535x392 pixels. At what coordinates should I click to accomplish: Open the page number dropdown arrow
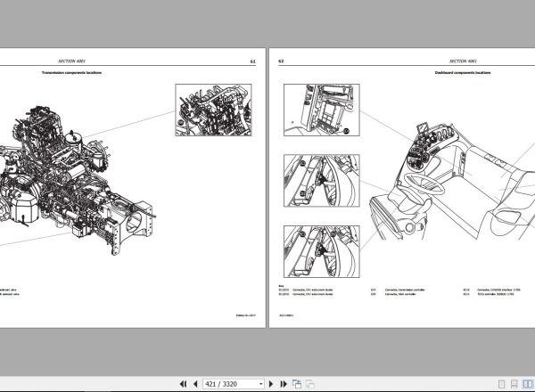click(261, 384)
